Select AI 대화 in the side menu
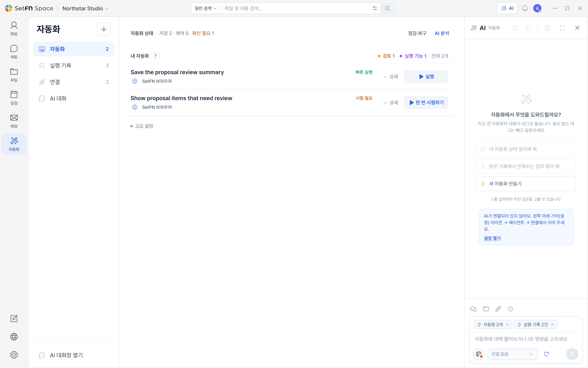Viewport: 588px width, 368px height. pyautogui.click(x=74, y=98)
